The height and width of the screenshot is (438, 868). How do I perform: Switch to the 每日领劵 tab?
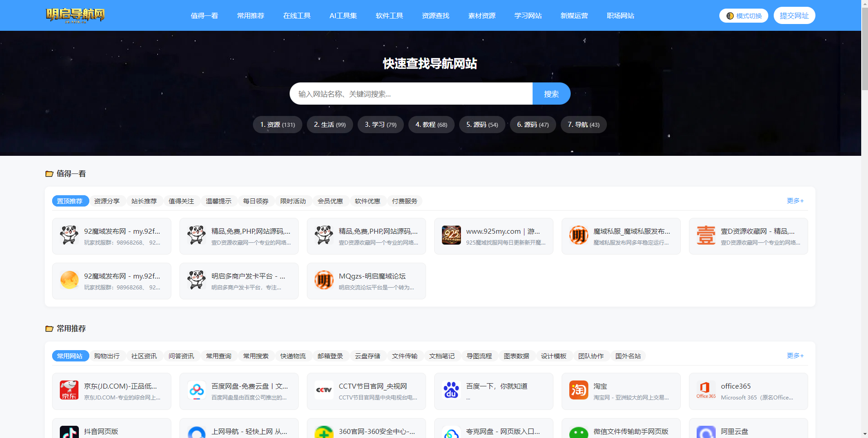point(256,201)
